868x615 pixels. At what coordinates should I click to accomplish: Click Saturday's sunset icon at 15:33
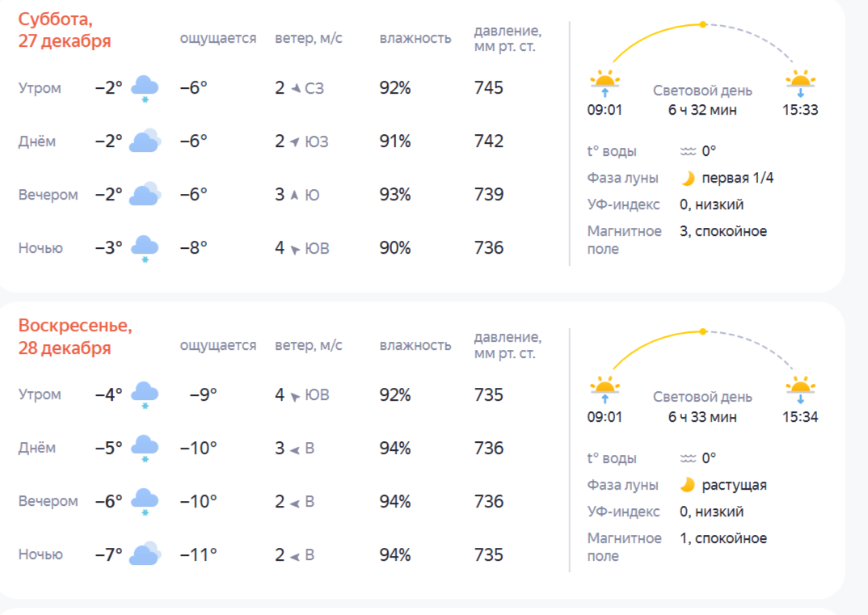pyautogui.click(x=800, y=82)
